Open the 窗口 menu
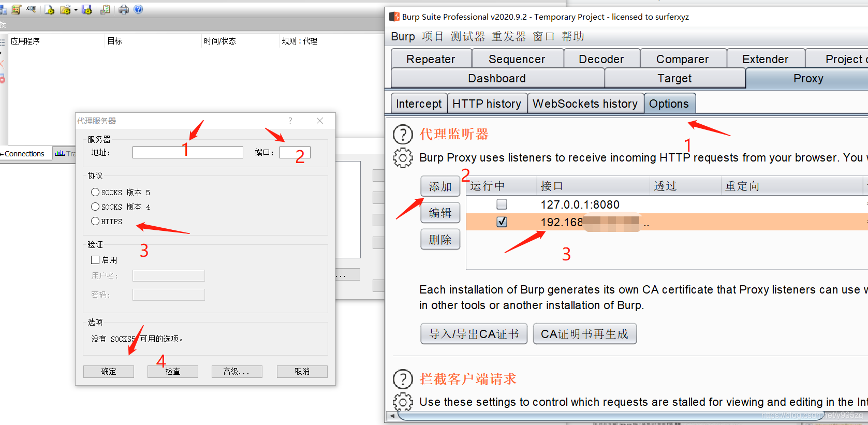Image resolution: width=868 pixels, height=425 pixels. click(543, 36)
